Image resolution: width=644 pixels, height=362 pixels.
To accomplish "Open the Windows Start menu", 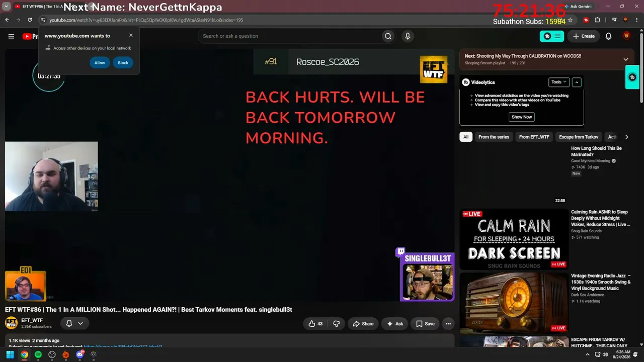I will click(x=10, y=355).
